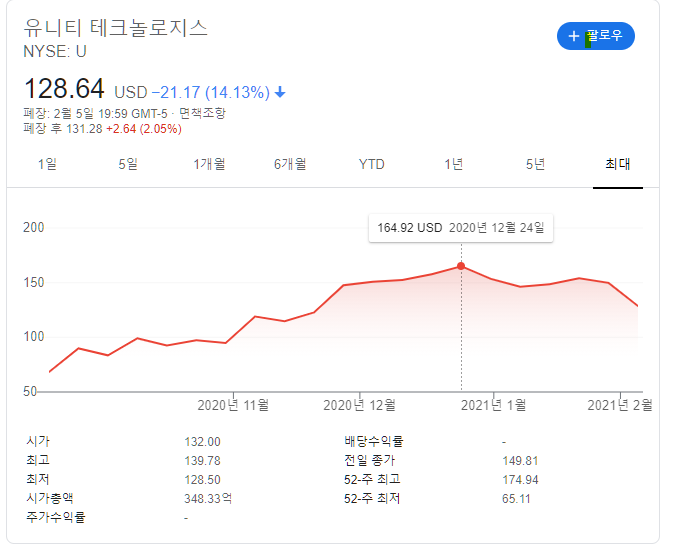Click the 주가수익률 label

tap(56, 517)
